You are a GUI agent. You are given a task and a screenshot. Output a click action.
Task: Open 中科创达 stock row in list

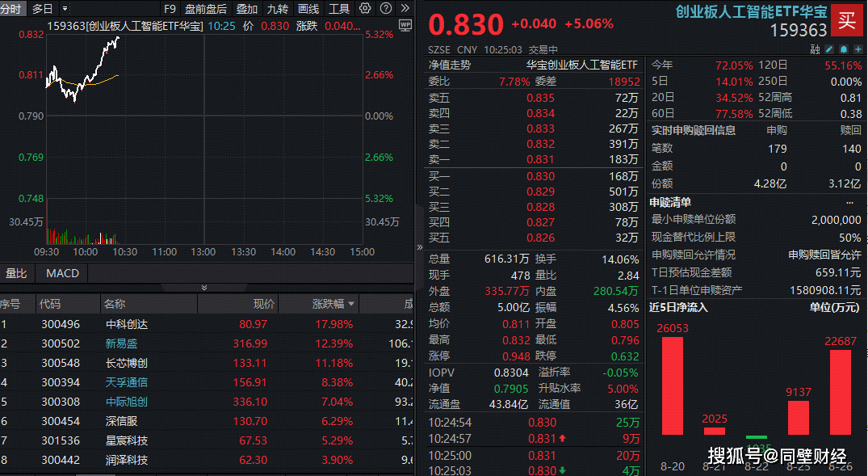tap(127, 324)
